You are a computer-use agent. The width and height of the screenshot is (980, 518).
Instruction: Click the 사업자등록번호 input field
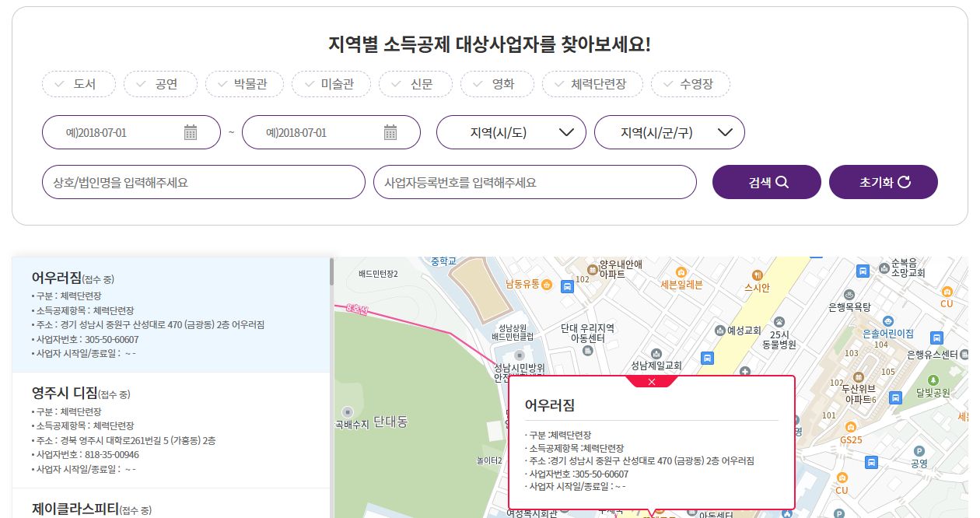click(x=535, y=182)
